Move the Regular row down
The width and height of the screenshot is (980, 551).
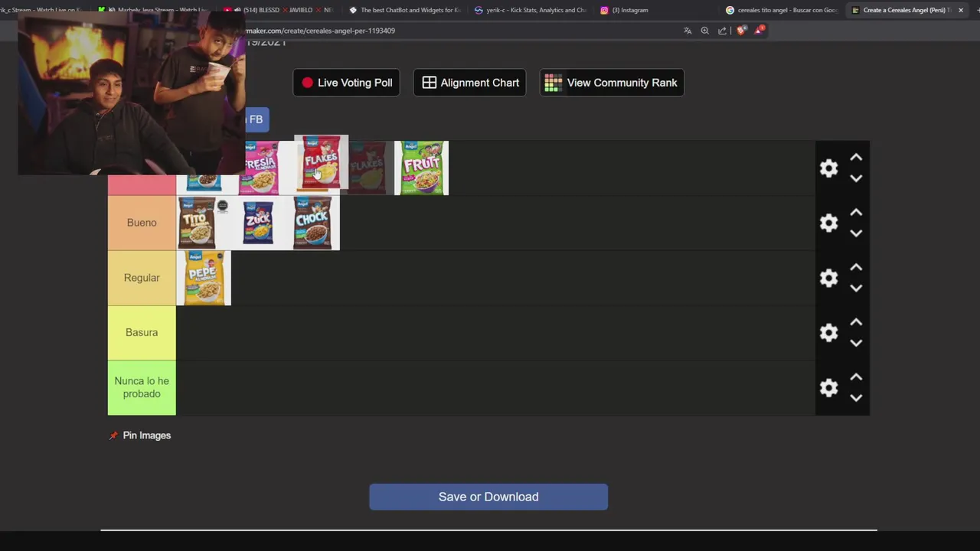[x=856, y=289]
